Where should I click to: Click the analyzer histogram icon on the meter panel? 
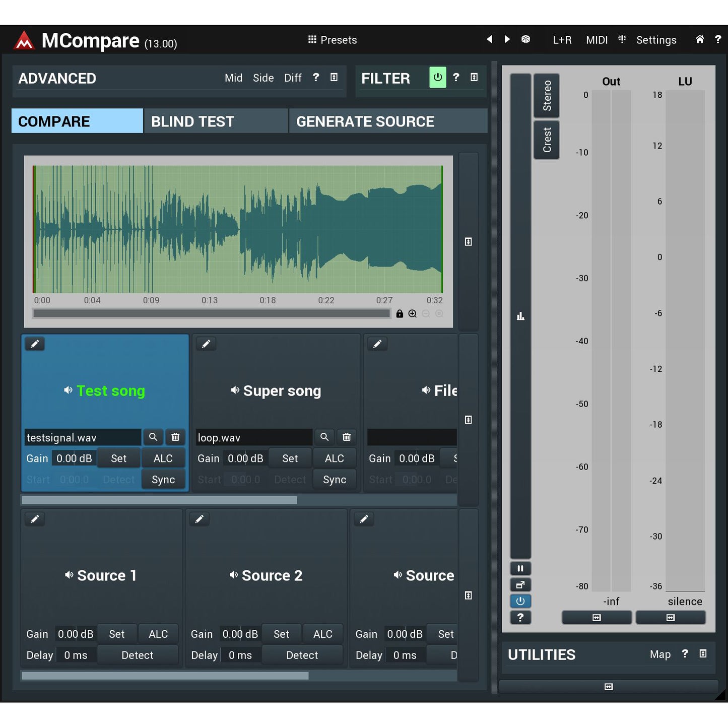(x=520, y=315)
